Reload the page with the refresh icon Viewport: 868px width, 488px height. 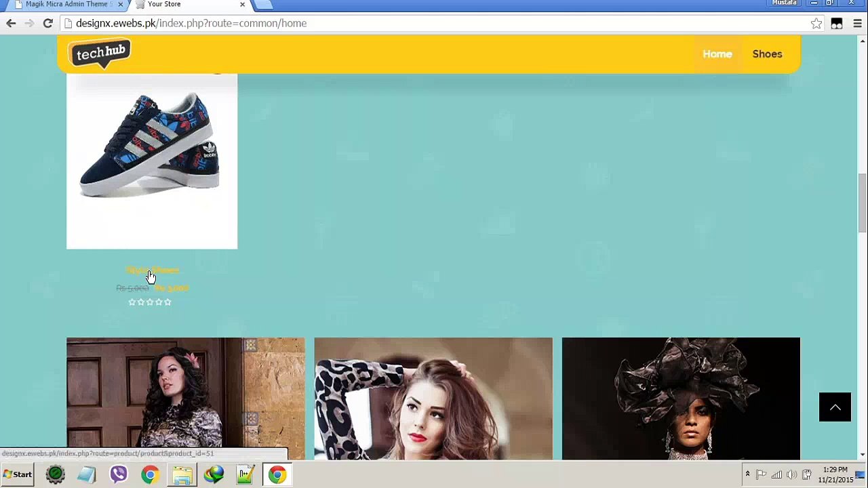pos(47,23)
